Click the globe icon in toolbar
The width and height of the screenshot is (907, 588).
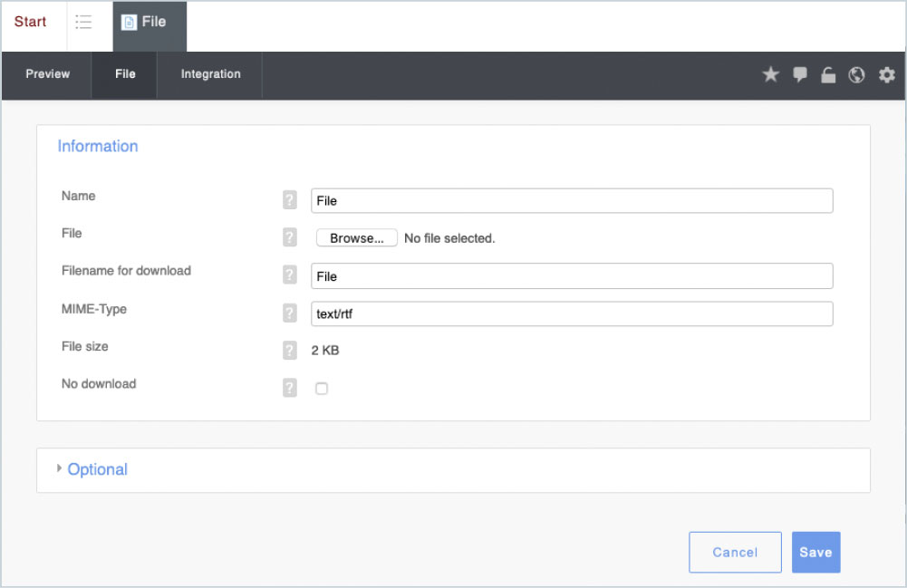856,75
